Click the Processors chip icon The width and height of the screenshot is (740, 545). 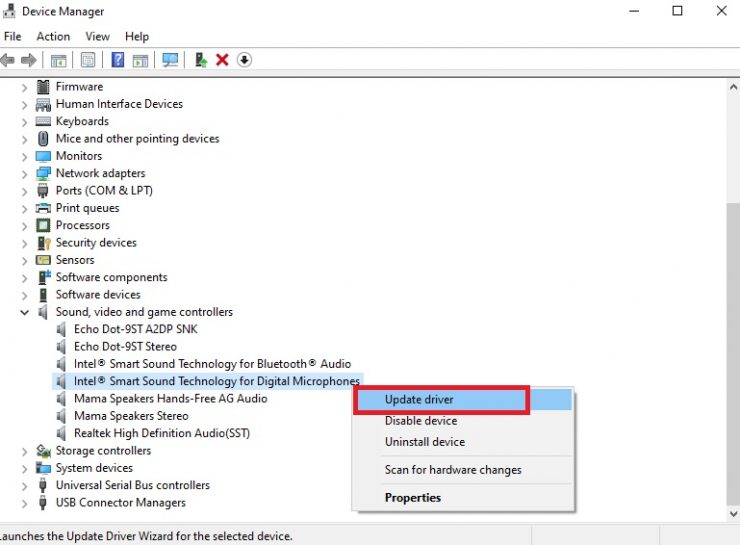[x=43, y=226]
